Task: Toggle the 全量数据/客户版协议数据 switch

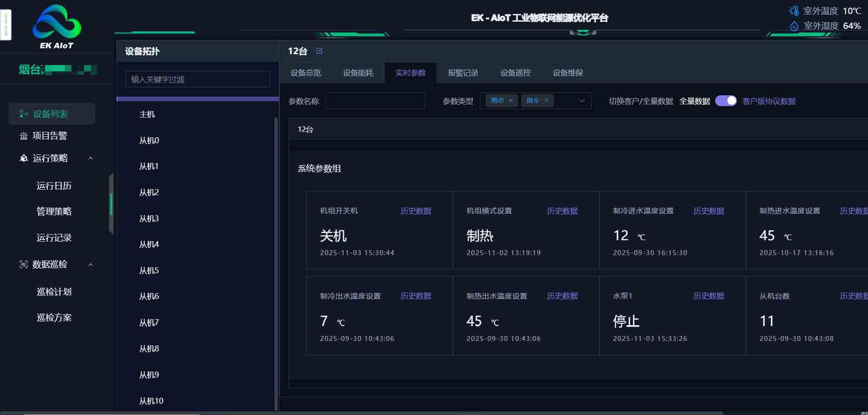Action: 726,101
